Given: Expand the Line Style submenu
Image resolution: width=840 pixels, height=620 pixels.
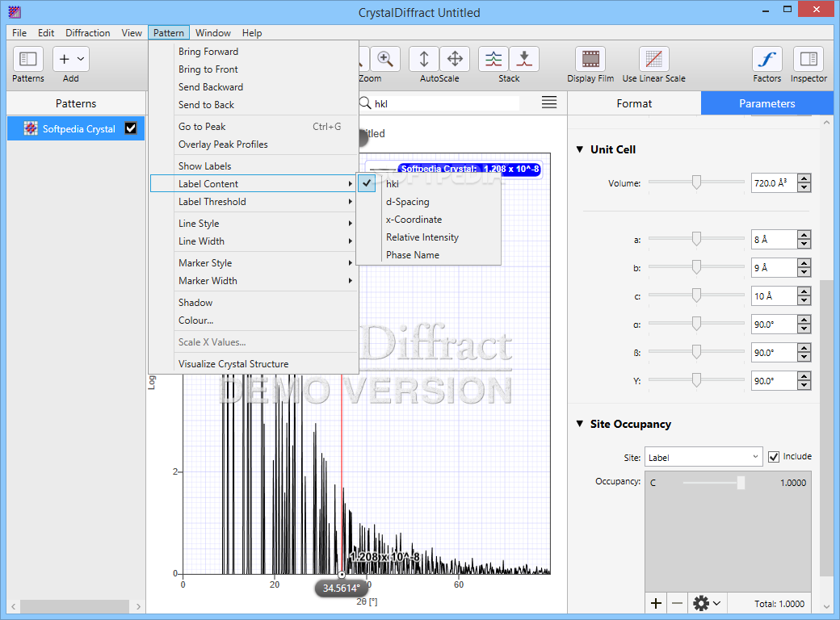Looking at the screenshot, I should tap(254, 224).
